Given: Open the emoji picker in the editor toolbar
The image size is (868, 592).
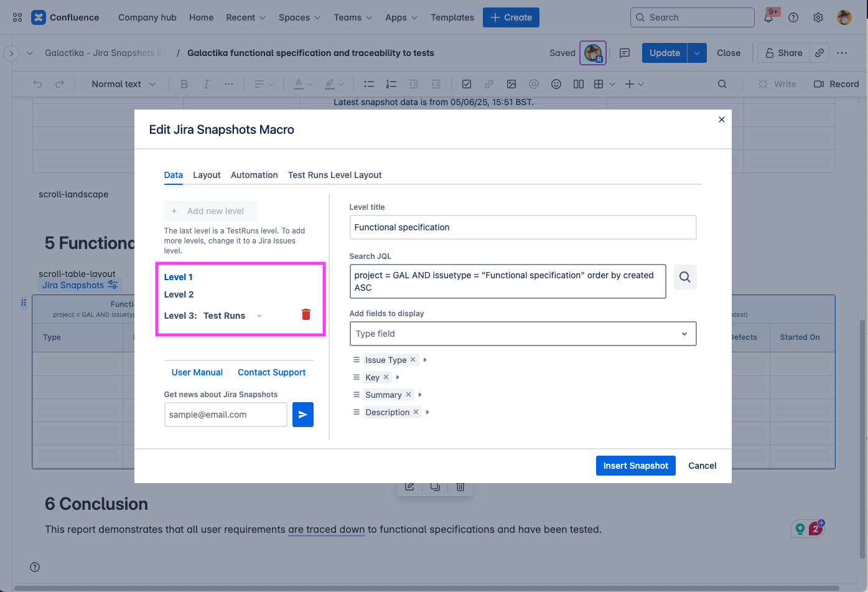Looking at the screenshot, I should coord(556,83).
